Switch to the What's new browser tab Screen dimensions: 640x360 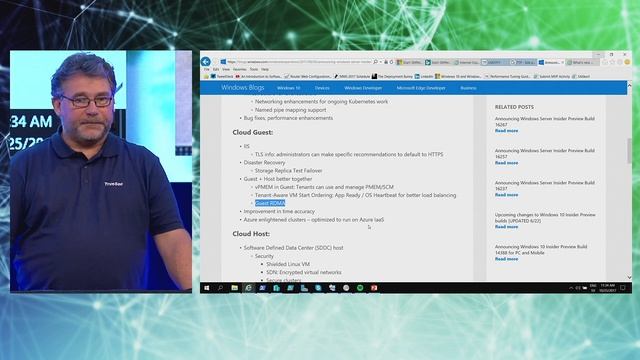coord(582,62)
